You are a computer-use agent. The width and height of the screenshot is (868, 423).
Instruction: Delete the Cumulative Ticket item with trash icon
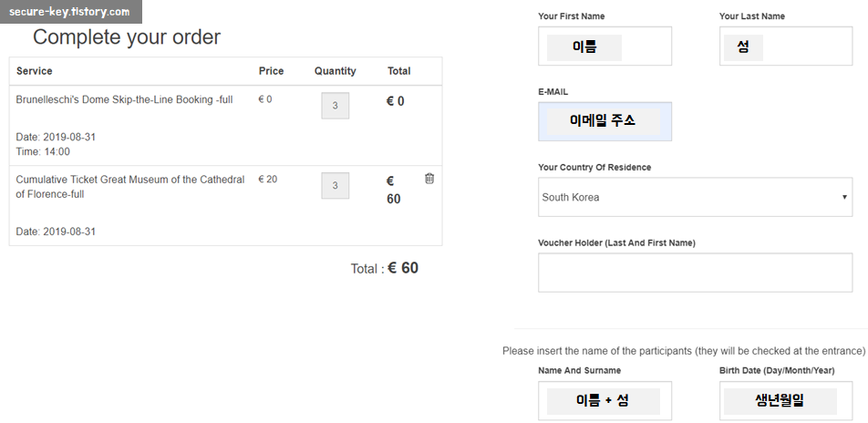click(x=429, y=179)
